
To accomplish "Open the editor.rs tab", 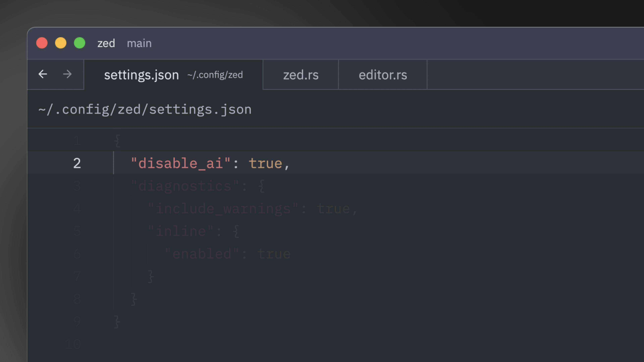I will point(383,75).
